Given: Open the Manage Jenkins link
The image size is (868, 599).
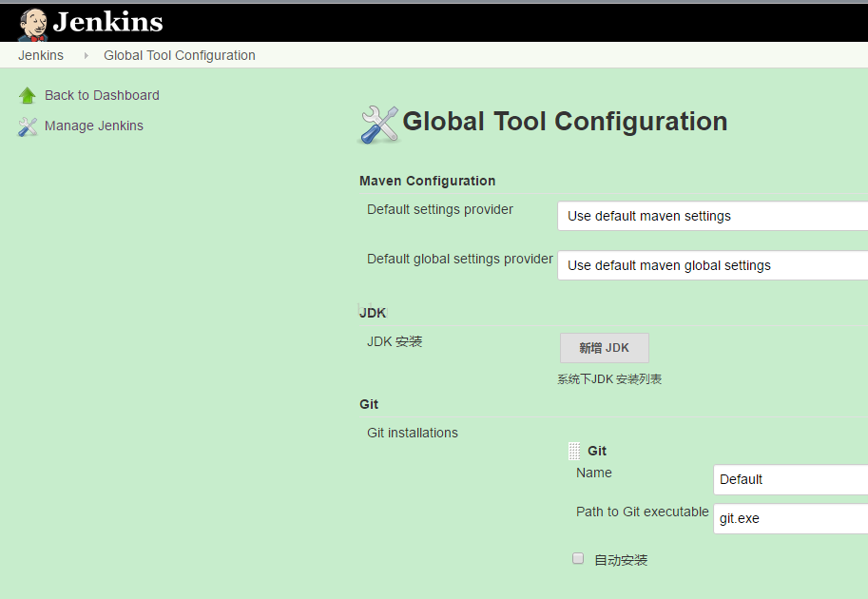Looking at the screenshot, I should 94,126.
